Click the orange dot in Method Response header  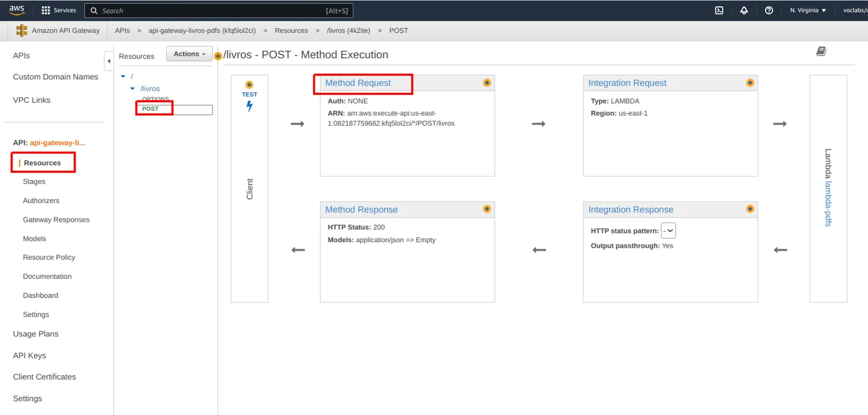pos(487,209)
